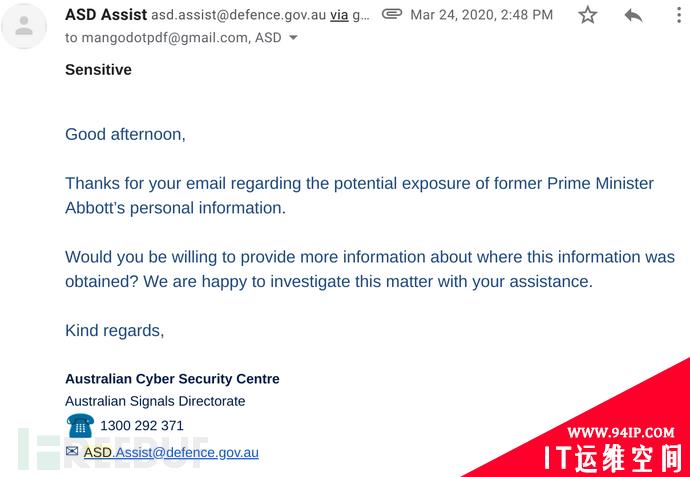Click the phone number 1300 292 371
This screenshot has width=690, height=477.
click(142, 426)
